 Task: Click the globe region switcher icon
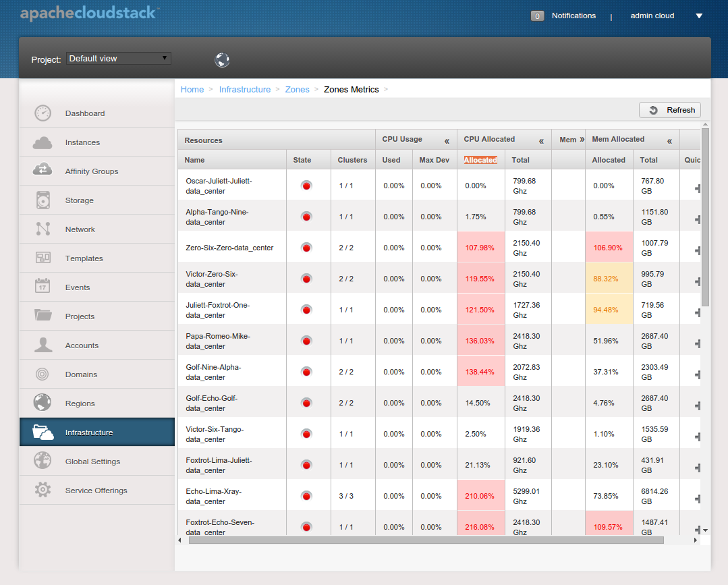[222, 60]
